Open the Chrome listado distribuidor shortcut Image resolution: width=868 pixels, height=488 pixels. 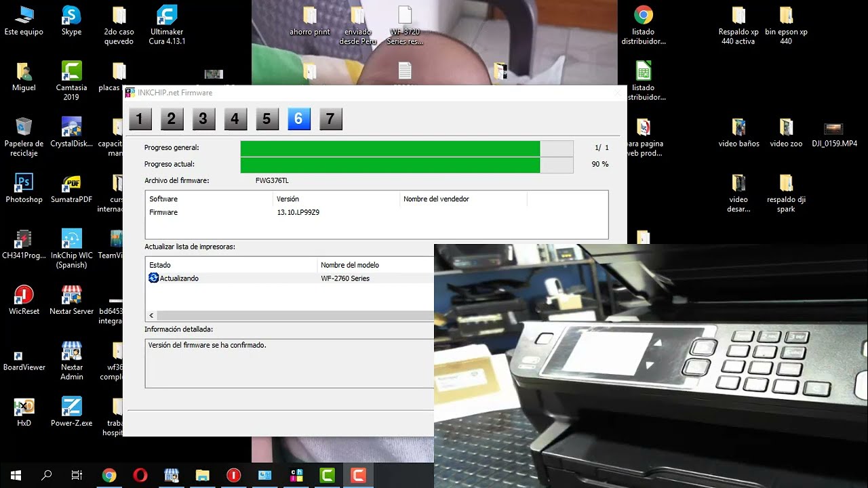(x=644, y=25)
